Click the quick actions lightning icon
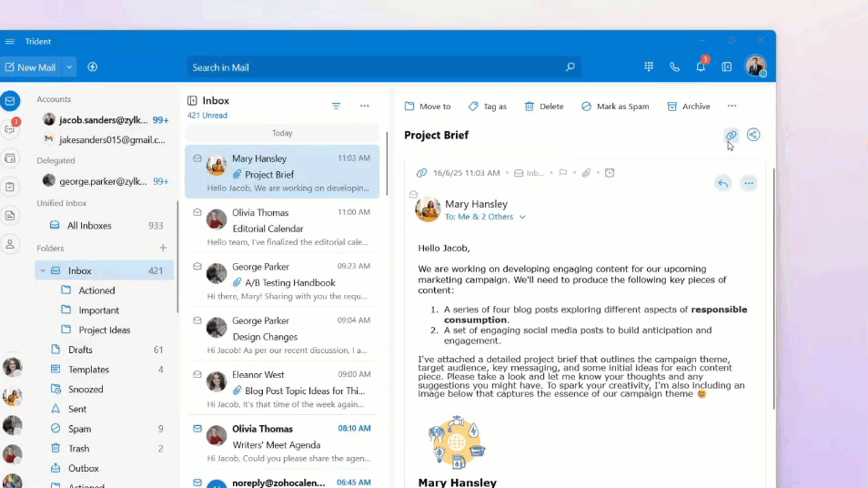The image size is (868, 488). point(93,67)
